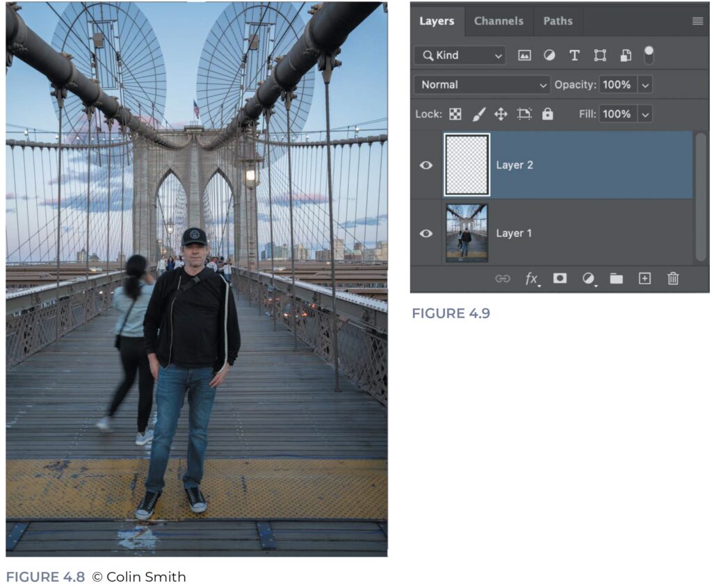
Task: Click the smart object filter icon
Action: point(625,56)
